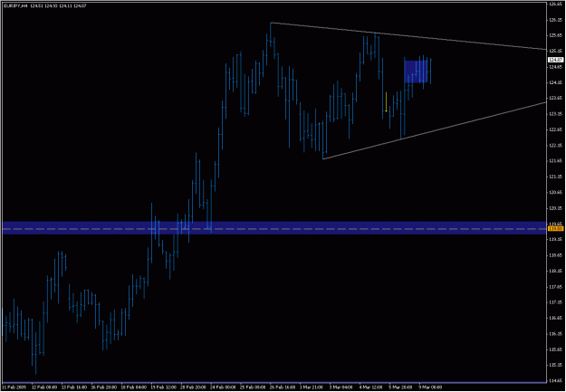This screenshot has width=566, height=392.
Task: Click the 126.65 price scale label
Action: pos(554,5)
